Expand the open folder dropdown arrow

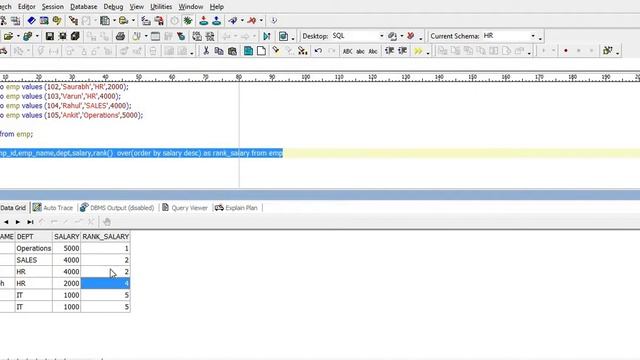[x=18, y=36]
